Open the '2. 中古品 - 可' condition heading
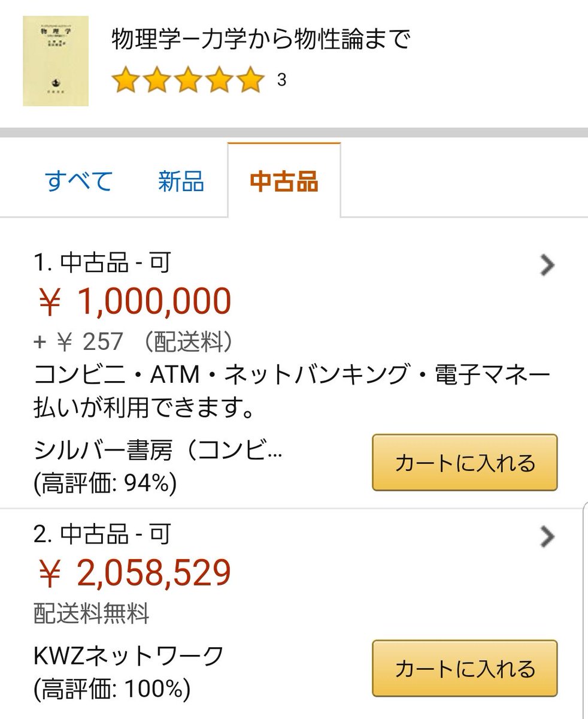The height and width of the screenshot is (719, 588). tap(102, 534)
